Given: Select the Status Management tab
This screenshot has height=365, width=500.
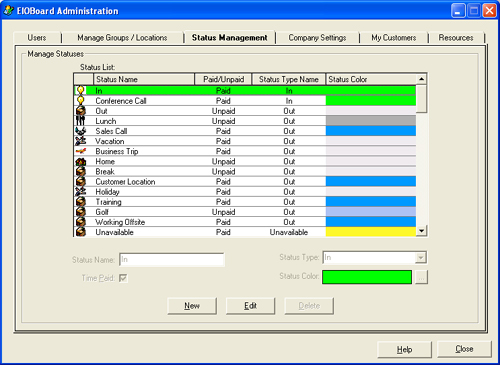Looking at the screenshot, I should coord(229,38).
